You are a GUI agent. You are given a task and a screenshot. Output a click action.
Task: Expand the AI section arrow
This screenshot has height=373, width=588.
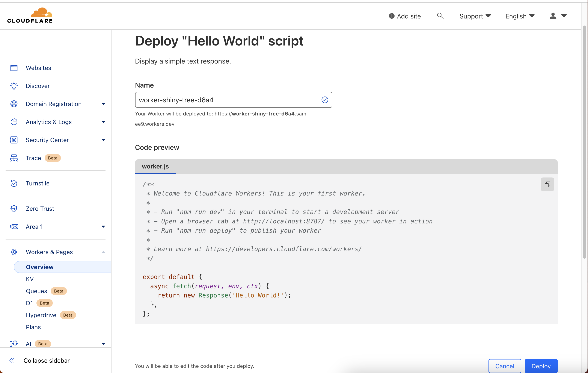[103, 344]
